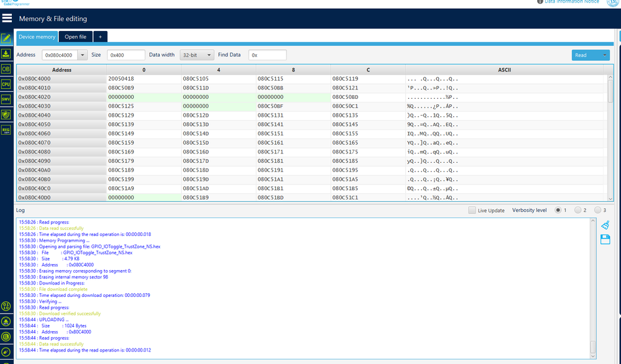Open Erasing & programming download icon
The image size is (621, 364).
pyautogui.click(x=6, y=53)
